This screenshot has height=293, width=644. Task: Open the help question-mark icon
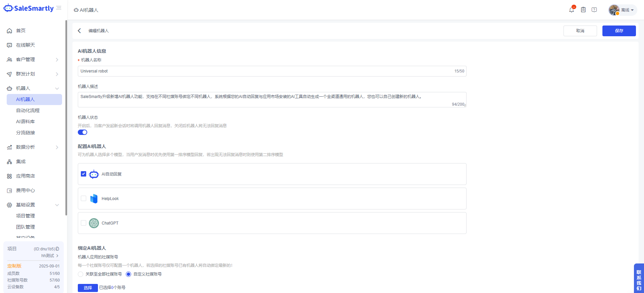[594, 10]
